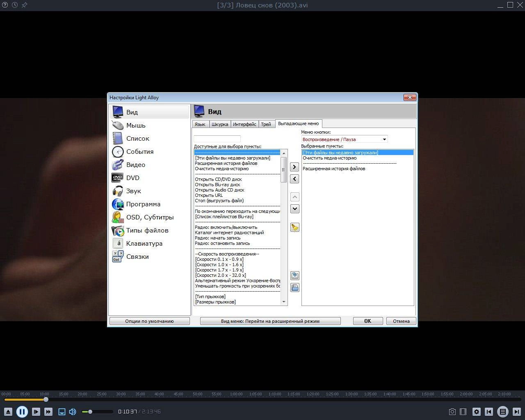The height and width of the screenshot is (420, 525).
Task: Switch to the Язык tab
Action: point(200,124)
